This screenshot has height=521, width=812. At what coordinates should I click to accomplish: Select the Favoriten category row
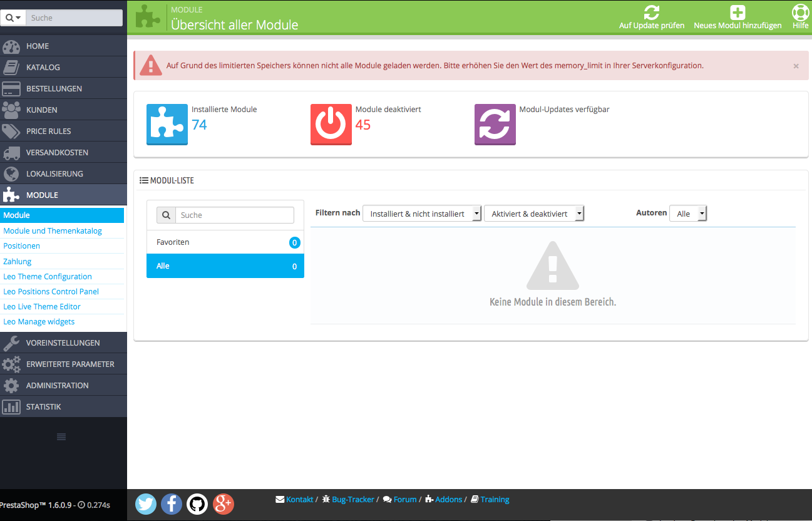click(225, 242)
